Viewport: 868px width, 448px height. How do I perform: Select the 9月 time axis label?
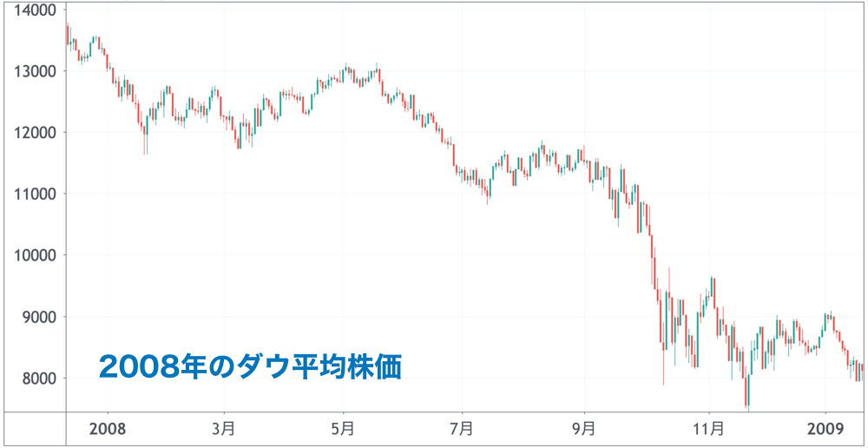point(584,429)
